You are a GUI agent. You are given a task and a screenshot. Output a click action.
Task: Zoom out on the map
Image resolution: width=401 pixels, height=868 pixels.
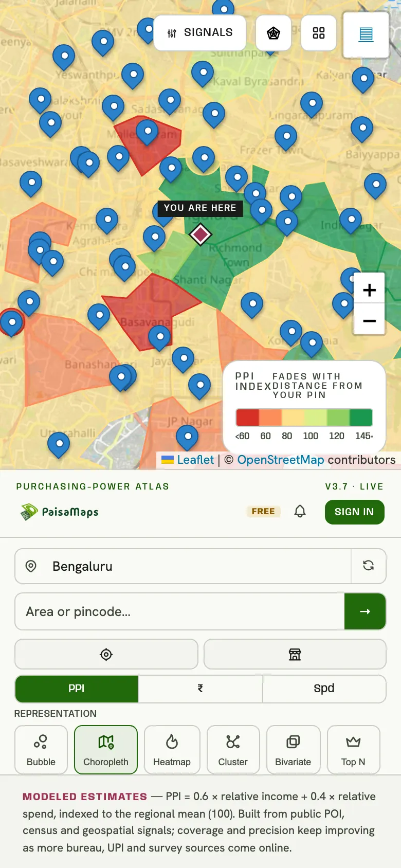(369, 320)
